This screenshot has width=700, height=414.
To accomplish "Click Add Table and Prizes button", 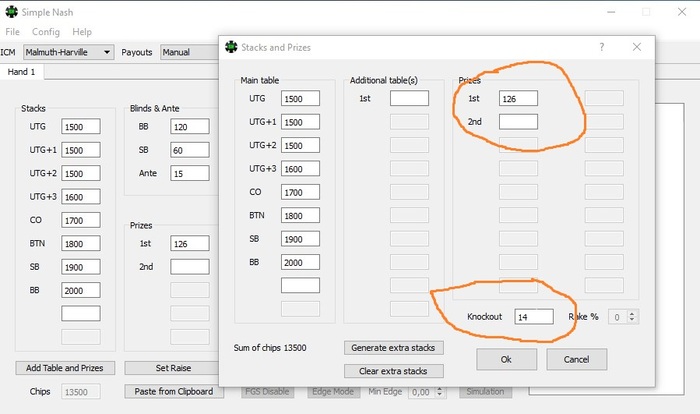I will 65,368.
